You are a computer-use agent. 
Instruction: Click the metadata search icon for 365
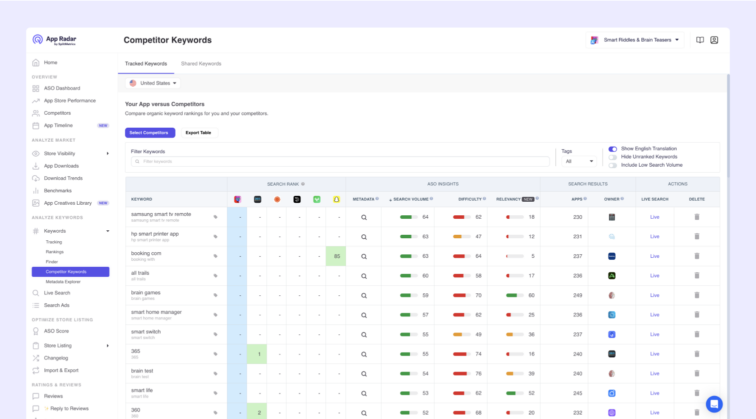[x=364, y=354]
